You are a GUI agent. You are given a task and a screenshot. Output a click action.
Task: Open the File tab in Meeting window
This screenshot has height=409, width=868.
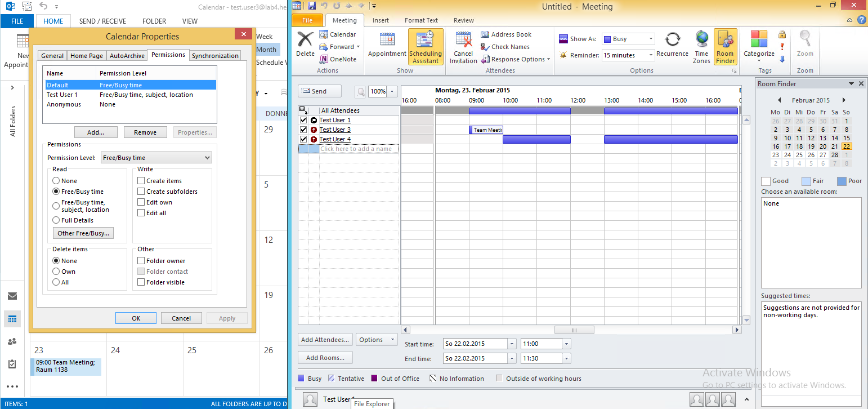click(x=307, y=20)
